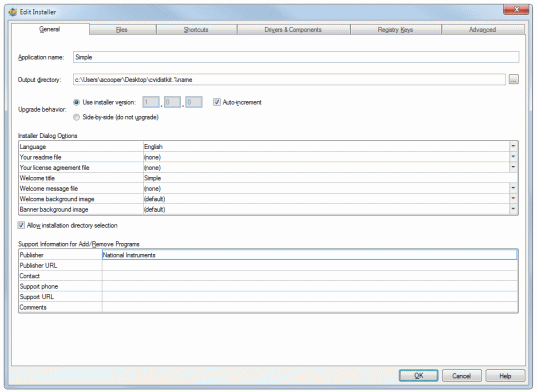The width and height of the screenshot is (538, 392).
Task: Click the minor version number field
Action: point(172,102)
